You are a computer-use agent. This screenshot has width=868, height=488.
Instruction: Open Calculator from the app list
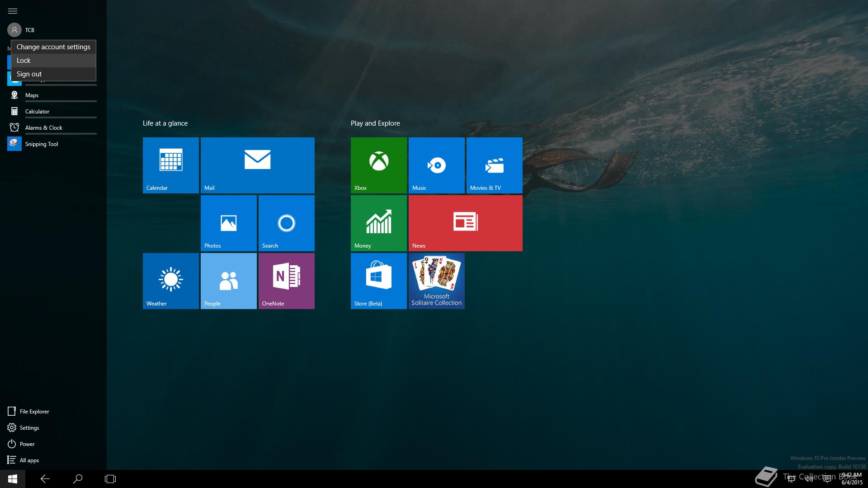(52, 111)
